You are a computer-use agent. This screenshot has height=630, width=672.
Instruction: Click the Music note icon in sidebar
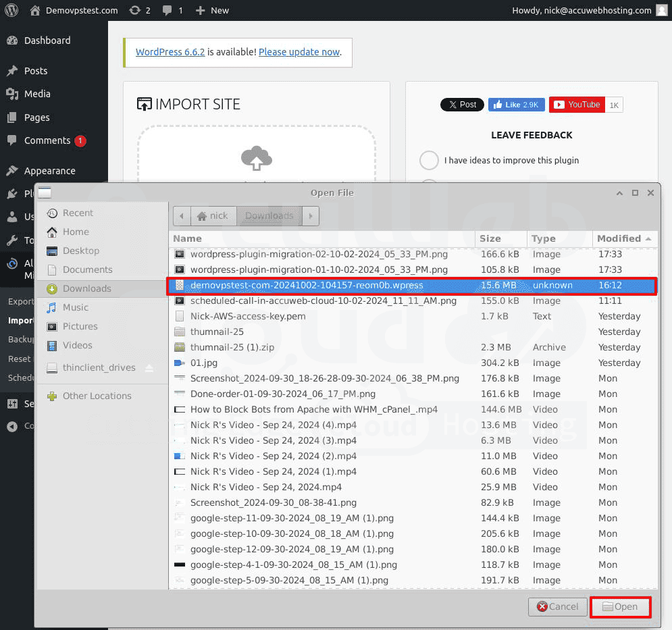tap(52, 307)
